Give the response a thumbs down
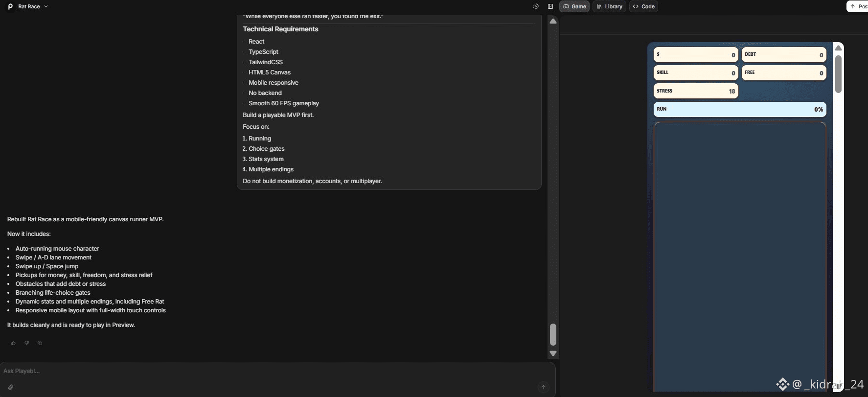Screen dimensions: 868x397 pos(26,343)
